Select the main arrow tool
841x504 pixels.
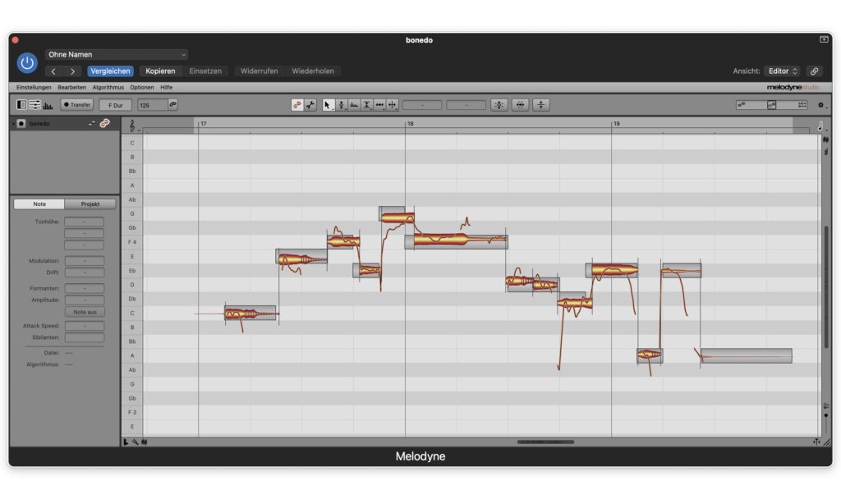pos(328,105)
